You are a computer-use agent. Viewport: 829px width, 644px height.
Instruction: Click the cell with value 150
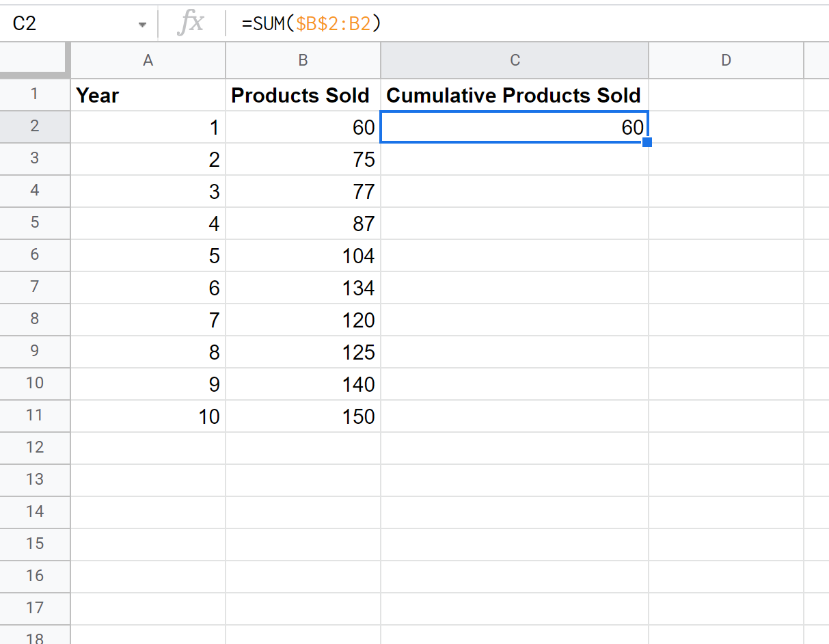click(303, 416)
